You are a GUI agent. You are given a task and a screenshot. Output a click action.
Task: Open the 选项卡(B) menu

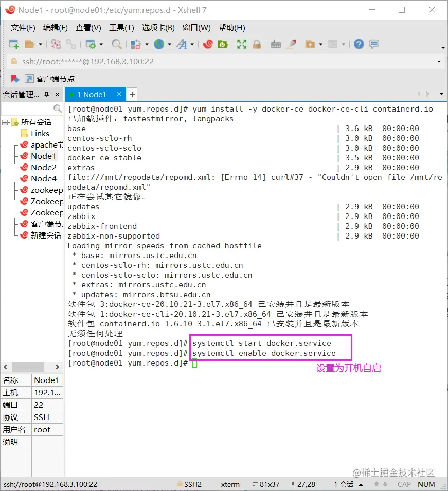[158, 28]
